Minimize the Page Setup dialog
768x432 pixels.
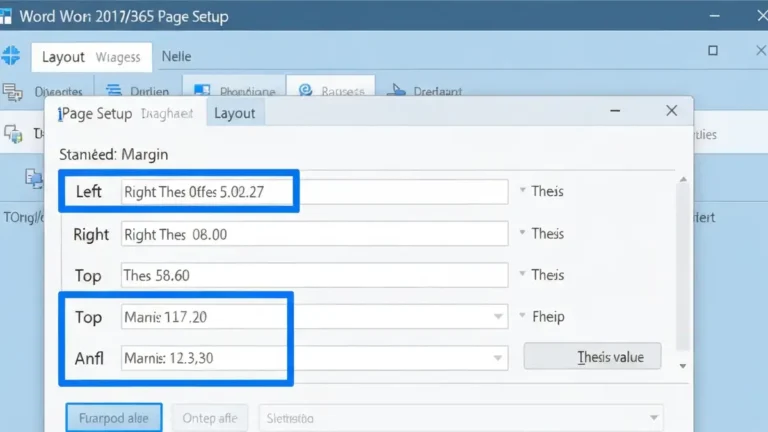pos(615,111)
